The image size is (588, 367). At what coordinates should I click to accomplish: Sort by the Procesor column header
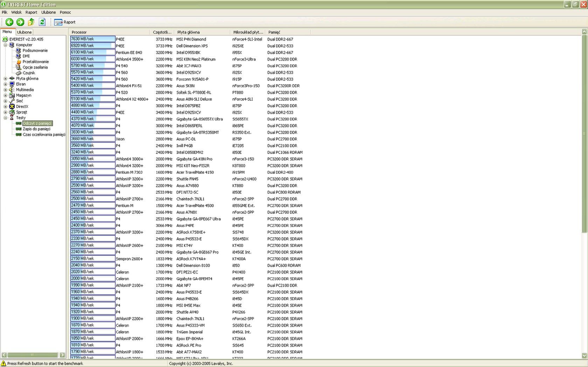[110, 32]
